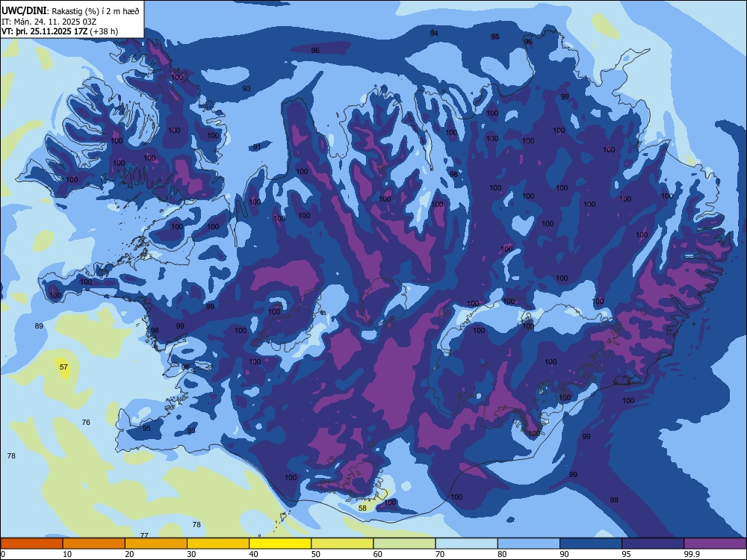
Task: Click the UWC/DINI title text
Action: (24, 10)
